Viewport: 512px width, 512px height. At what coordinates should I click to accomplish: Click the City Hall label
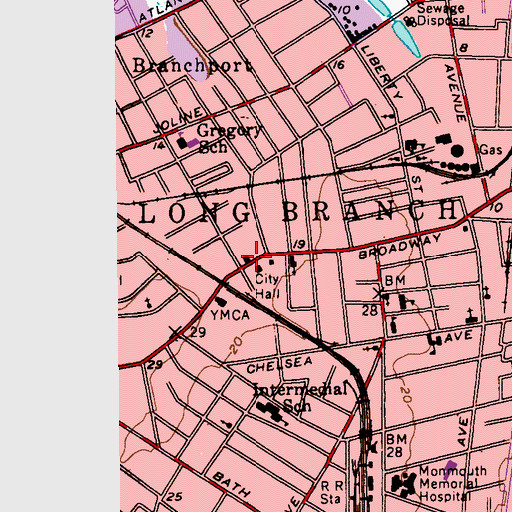pos(267,286)
